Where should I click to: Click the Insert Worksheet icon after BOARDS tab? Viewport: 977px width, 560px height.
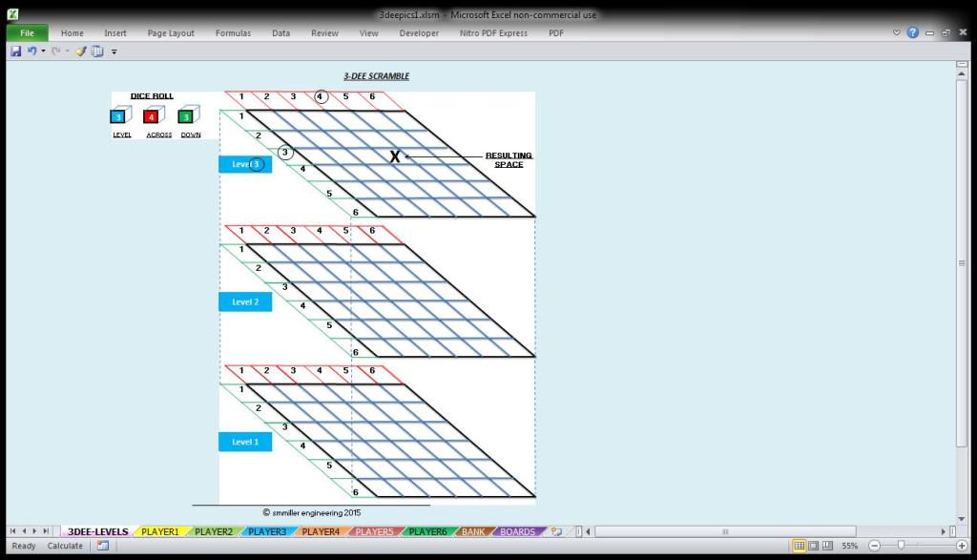click(556, 531)
